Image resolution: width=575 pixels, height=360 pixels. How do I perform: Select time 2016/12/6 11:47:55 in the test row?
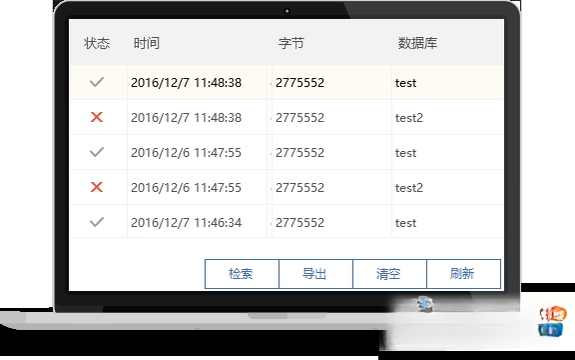186,153
